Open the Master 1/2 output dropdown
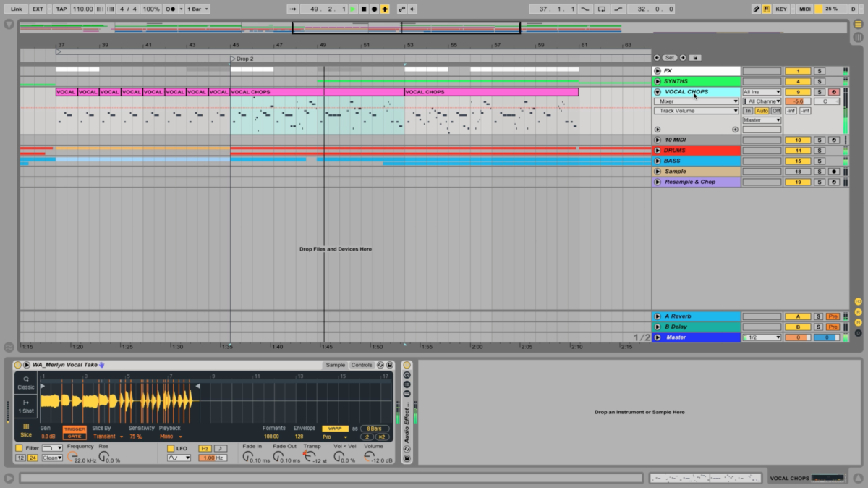Screen dimensions: 868x488 pyautogui.click(x=762, y=337)
